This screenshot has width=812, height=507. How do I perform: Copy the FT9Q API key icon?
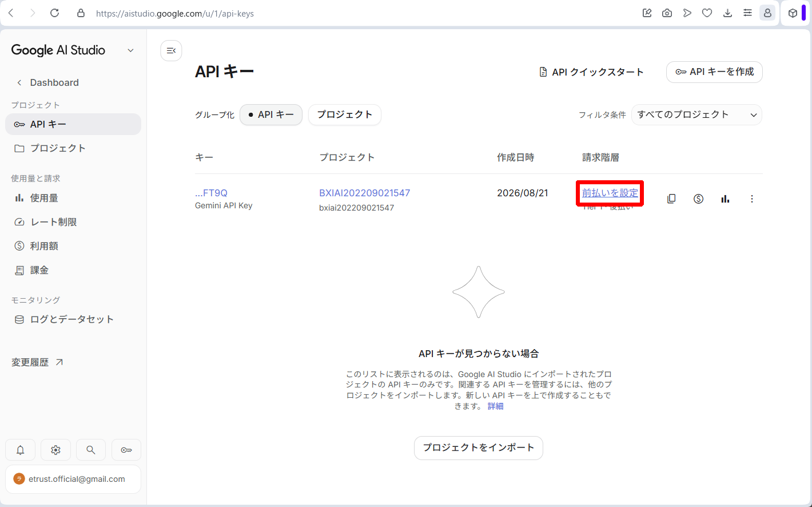pyautogui.click(x=671, y=199)
